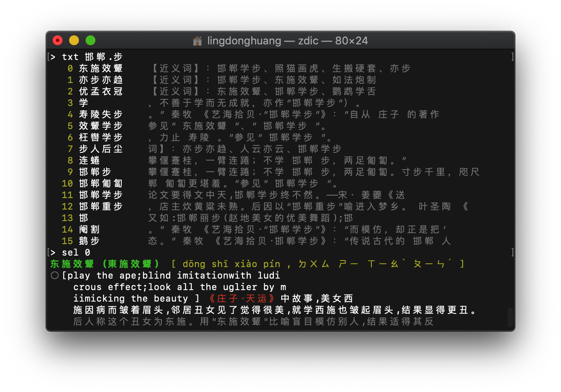Select result 1 亦步亦趋
Viewport: 561px width, 392px height.
(100, 80)
